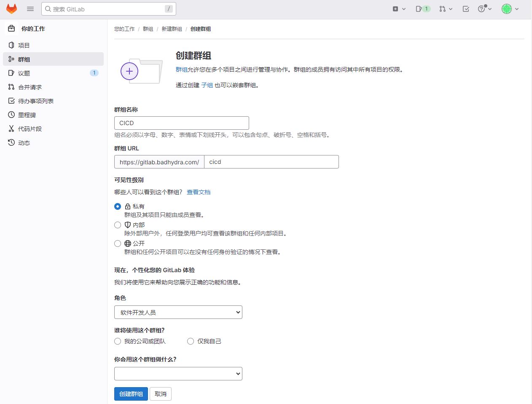Expand the group purpose dropdown
This screenshot has height=404, width=532.
(x=178, y=374)
